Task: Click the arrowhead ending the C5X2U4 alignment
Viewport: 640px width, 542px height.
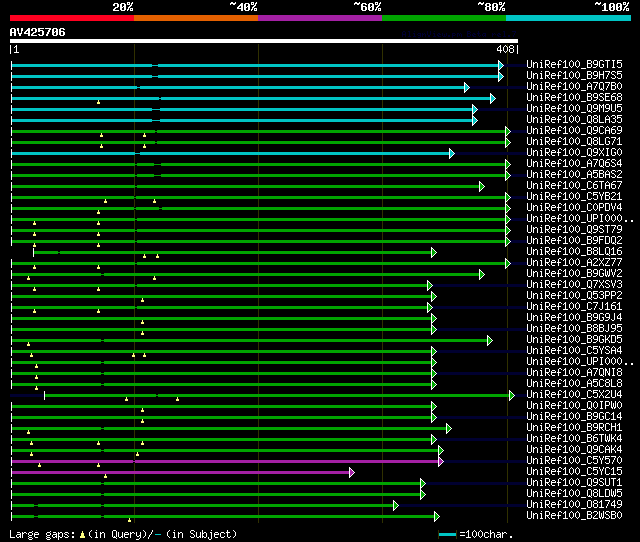Action: pos(512,395)
